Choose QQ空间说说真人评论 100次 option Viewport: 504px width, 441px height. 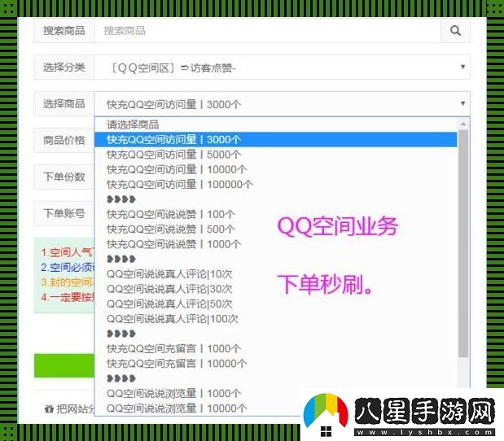click(275, 319)
